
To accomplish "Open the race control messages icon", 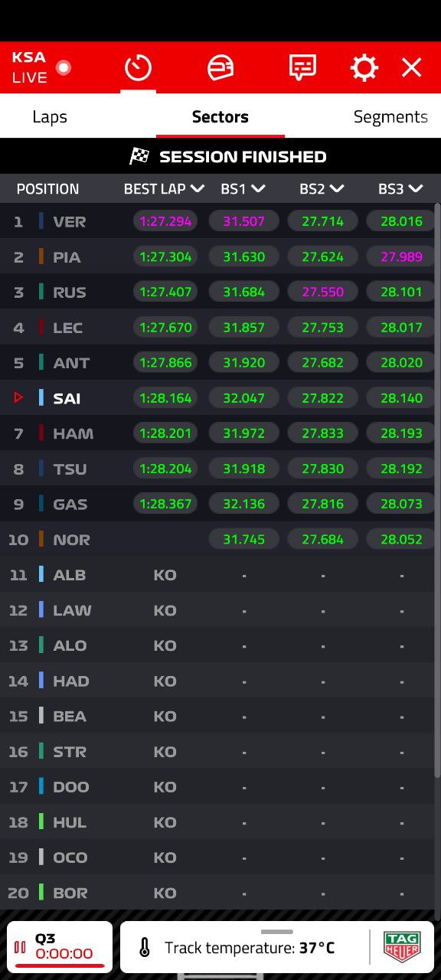I will (x=302, y=67).
